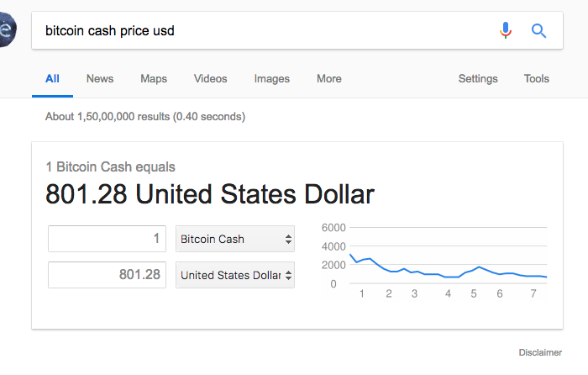This screenshot has height=375, width=588.
Task: Open the Images results tab
Action: (x=272, y=78)
